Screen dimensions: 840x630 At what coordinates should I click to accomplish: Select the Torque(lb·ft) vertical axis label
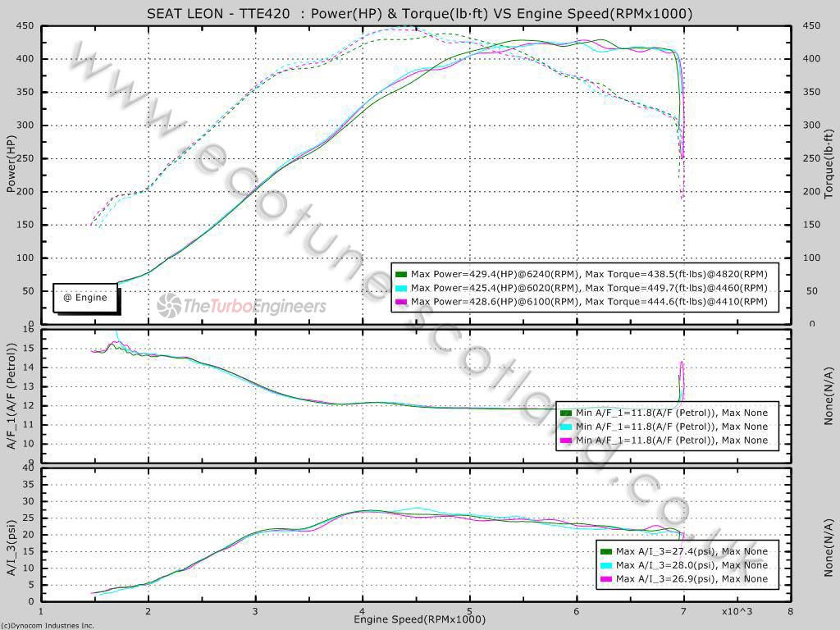coord(829,163)
